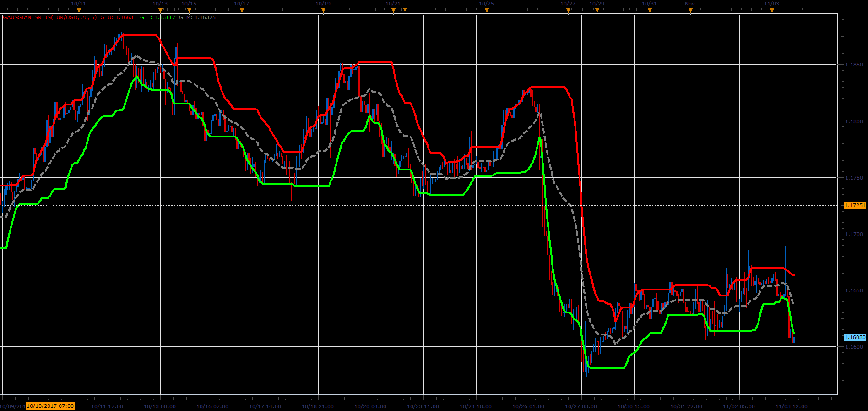
Task: Click the gray G_M value 1.16375
Action: (197, 17)
